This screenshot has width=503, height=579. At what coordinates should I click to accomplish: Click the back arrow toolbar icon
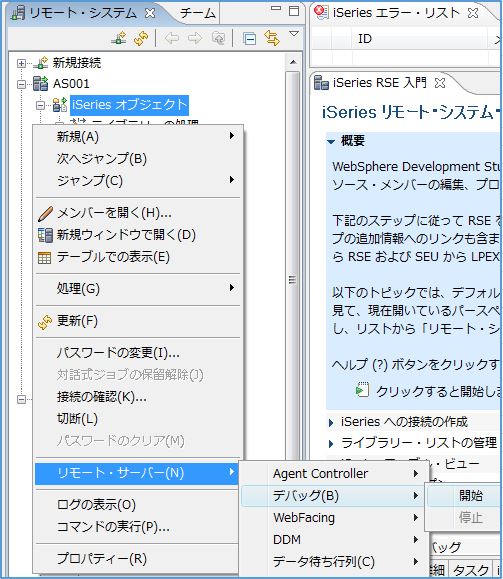click(172, 38)
